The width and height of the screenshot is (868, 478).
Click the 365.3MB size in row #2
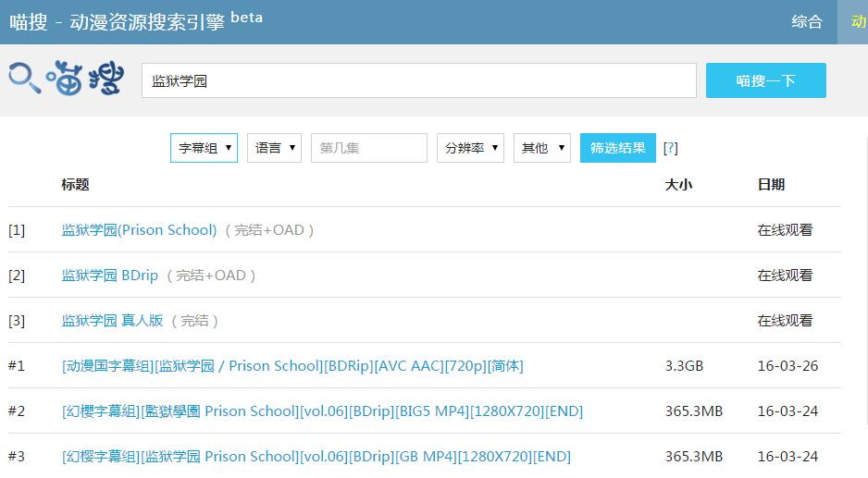point(694,411)
